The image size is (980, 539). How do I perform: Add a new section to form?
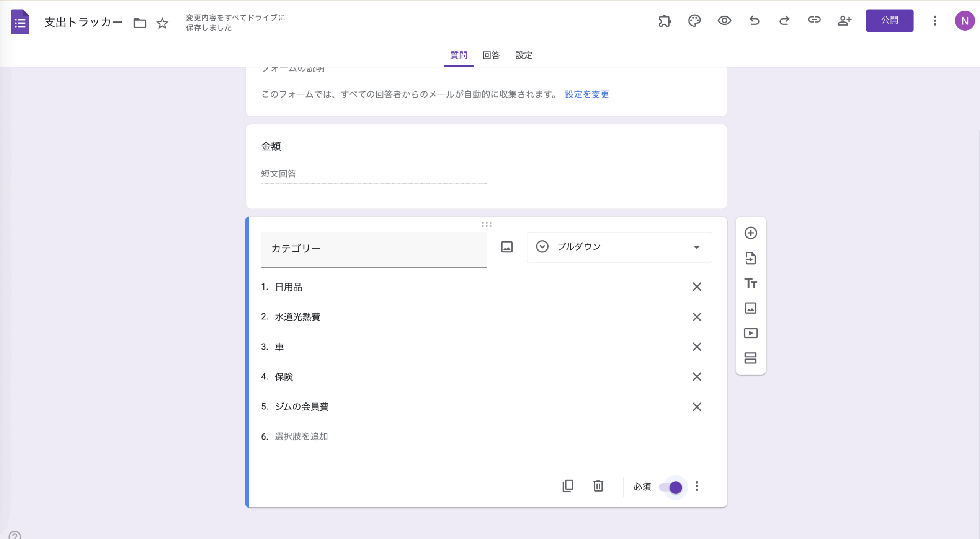pos(750,358)
